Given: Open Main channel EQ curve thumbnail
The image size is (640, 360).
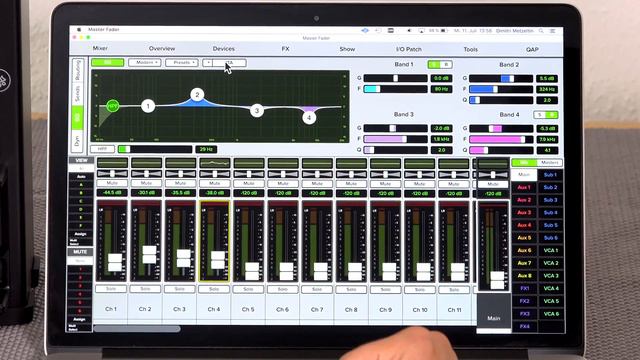Looking at the screenshot, I should pos(493,164).
